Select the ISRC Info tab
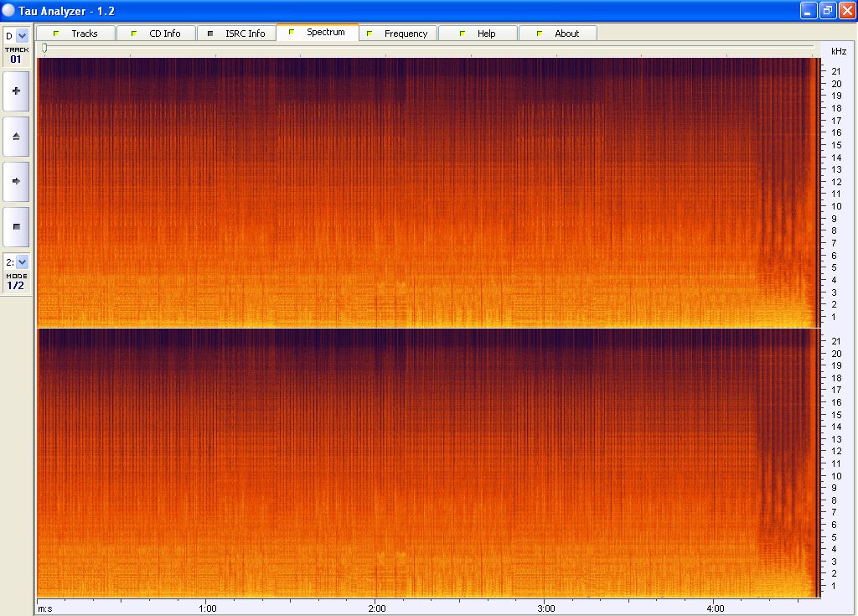 236,34
